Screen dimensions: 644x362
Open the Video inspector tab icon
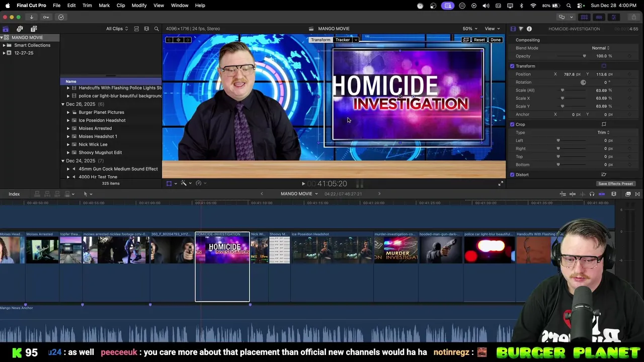point(513,29)
